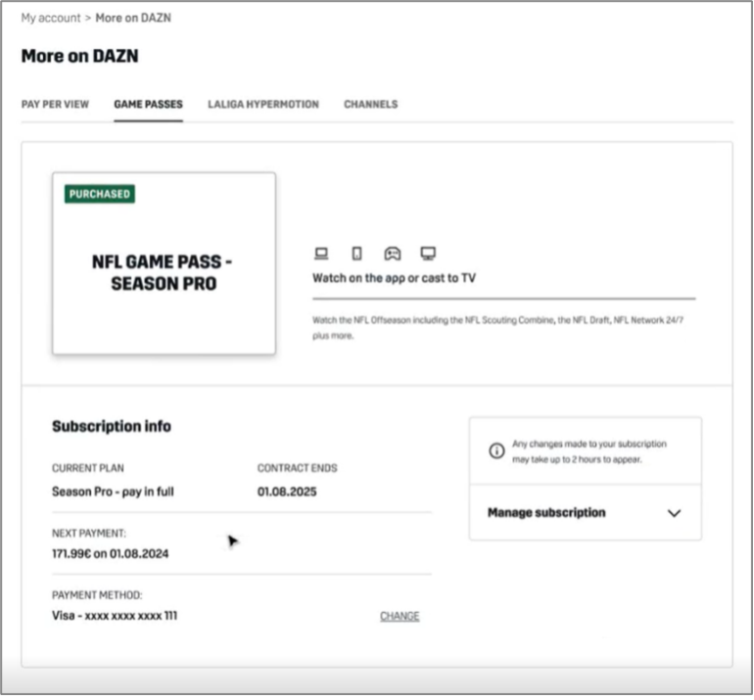The width and height of the screenshot is (754, 700).
Task: Click the CONTRACT ENDS label
Action: [x=297, y=468]
